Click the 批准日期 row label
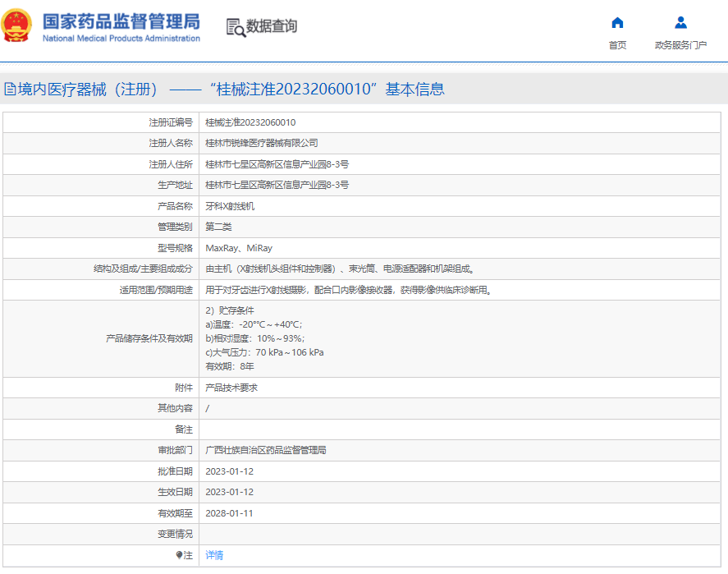 [175, 471]
